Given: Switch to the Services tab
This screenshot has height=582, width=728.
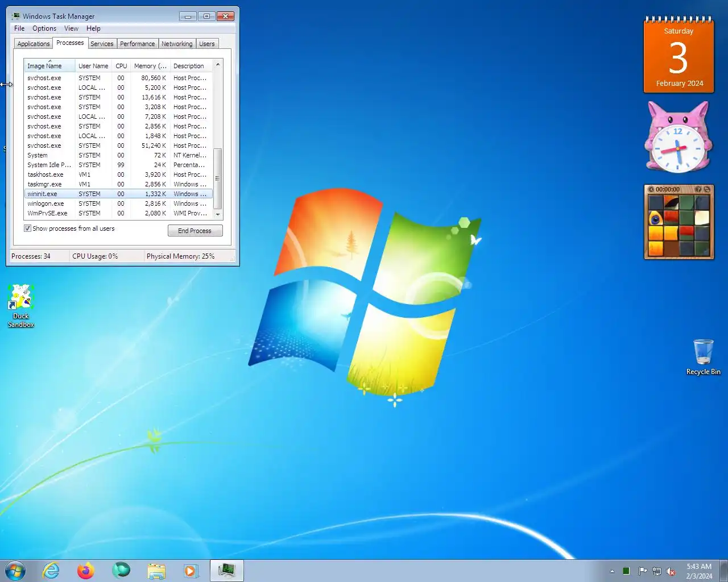Looking at the screenshot, I should [x=102, y=44].
